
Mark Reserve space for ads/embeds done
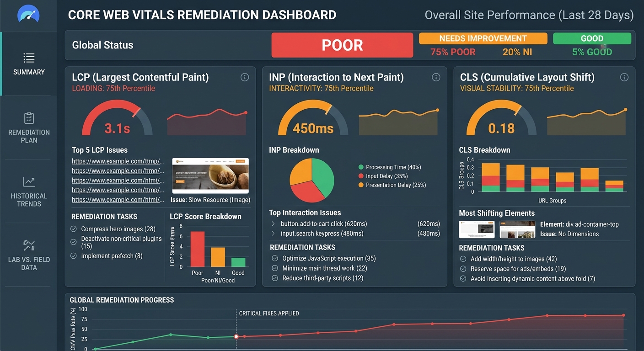[463, 269]
